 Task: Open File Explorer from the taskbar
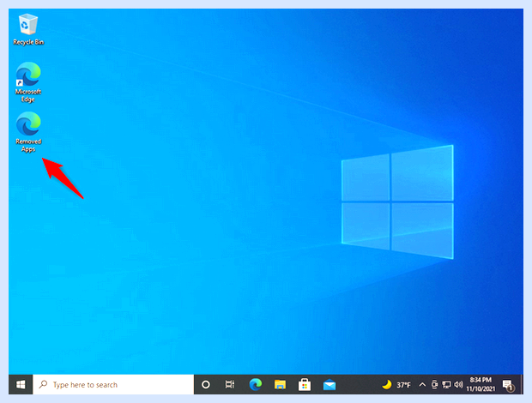pyautogui.click(x=280, y=385)
